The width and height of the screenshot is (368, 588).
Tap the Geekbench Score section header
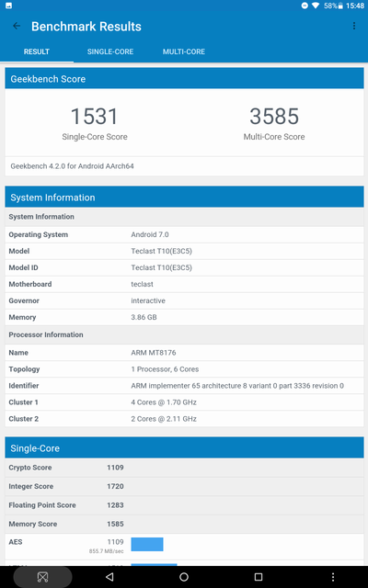click(x=184, y=78)
